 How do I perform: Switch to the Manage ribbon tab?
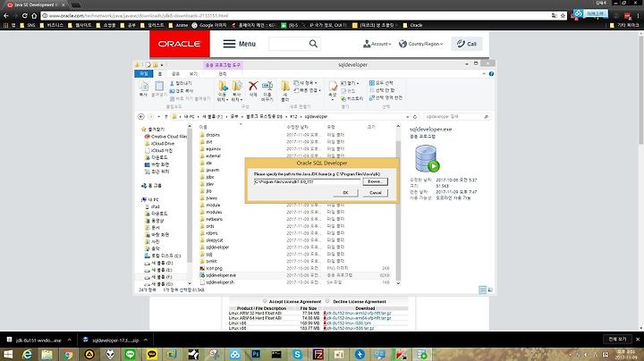pyautogui.click(x=223, y=74)
